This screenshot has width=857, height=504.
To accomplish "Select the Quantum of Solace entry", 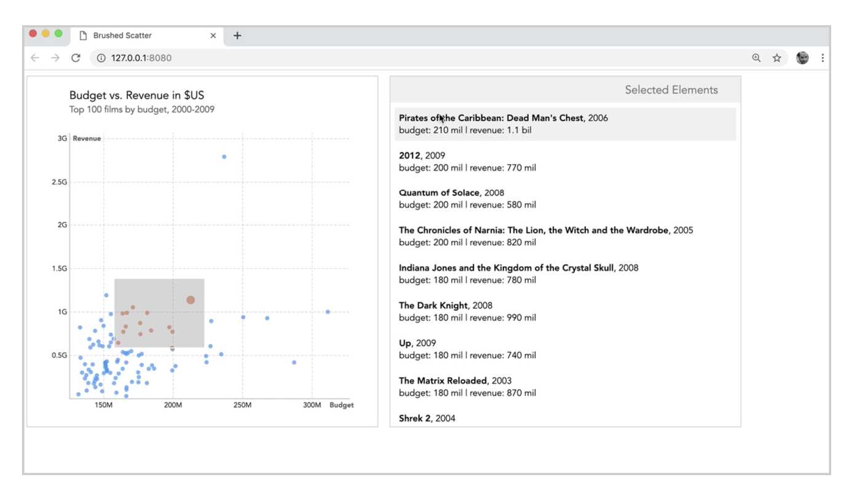I will [565, 199].
